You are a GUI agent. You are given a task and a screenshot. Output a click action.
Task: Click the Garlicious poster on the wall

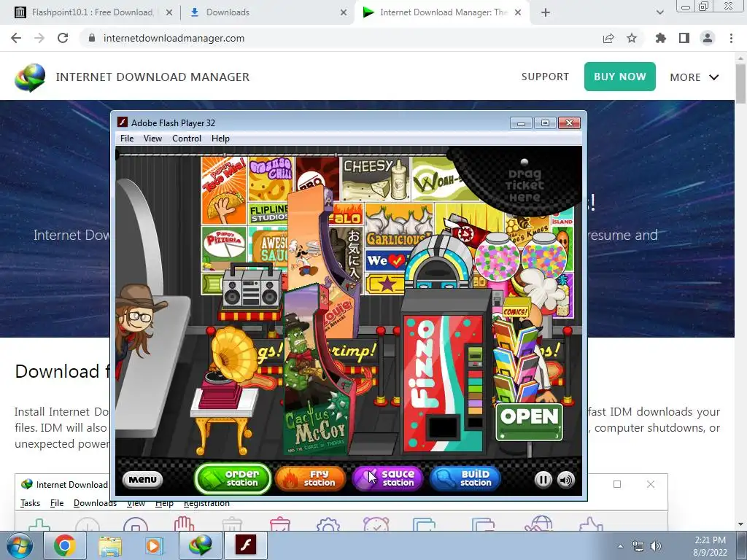pos(398,227)
